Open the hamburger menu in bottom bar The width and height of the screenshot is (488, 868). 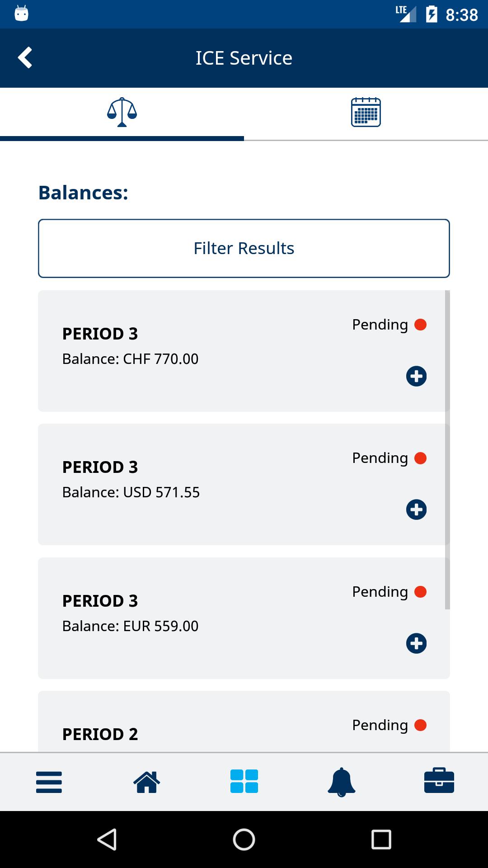(49, 782)
